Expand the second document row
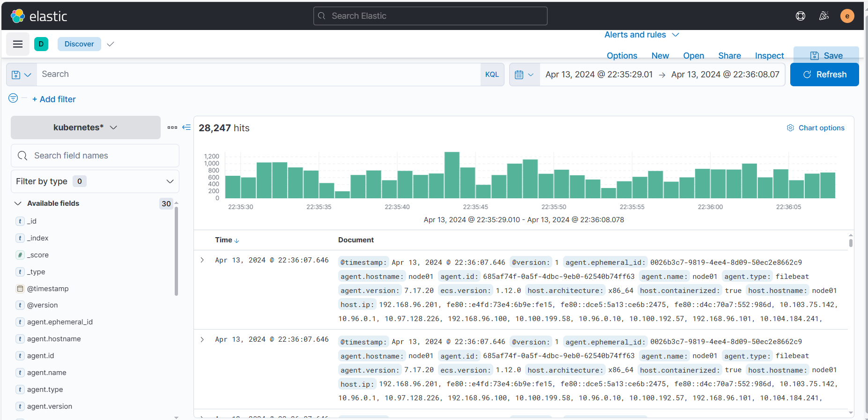The width and height of the screenshot is (868, 420). (202, 339)
